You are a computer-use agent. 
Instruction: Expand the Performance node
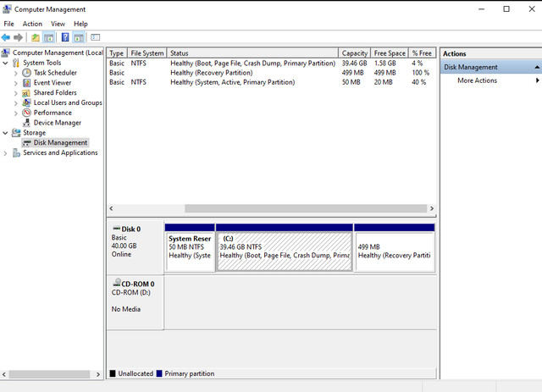click(15, 113)
